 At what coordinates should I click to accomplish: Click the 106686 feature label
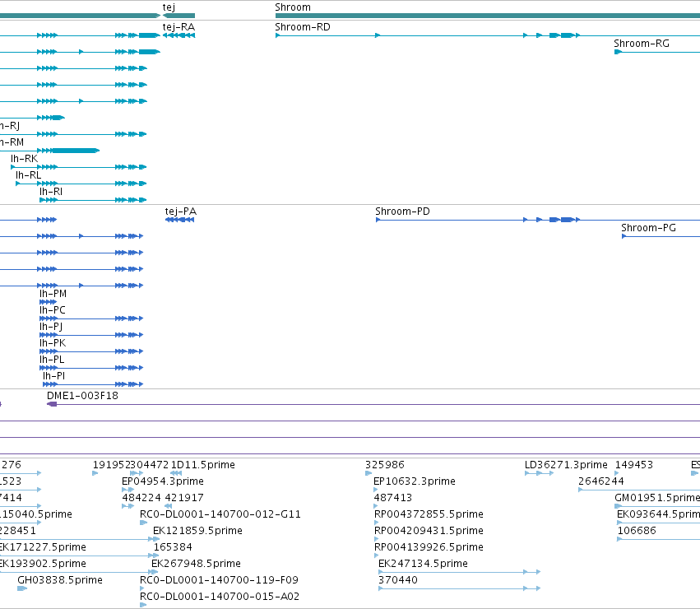tap(637, 532)
